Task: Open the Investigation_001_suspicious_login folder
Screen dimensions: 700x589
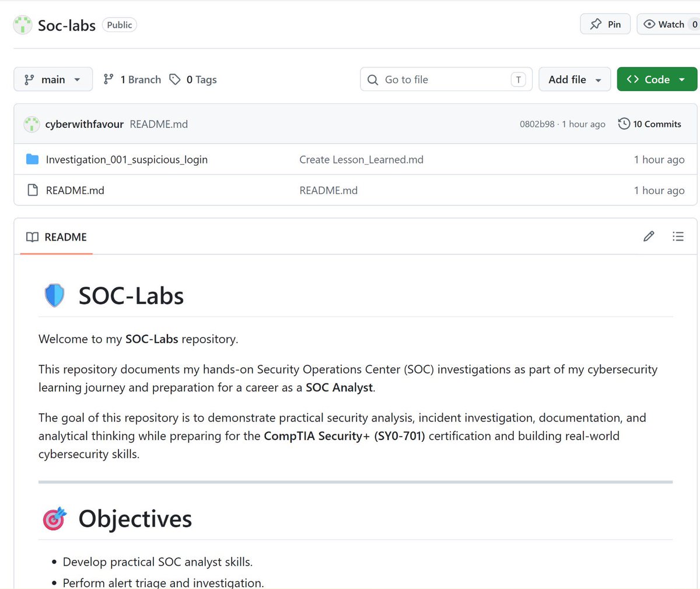Action: pyautogui.click(x=127, y=159)
